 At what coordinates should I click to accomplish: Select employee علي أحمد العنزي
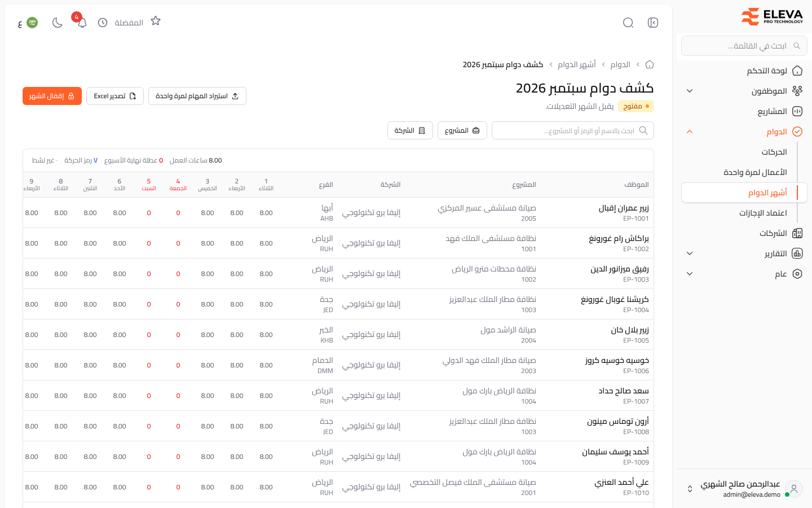pyautogui.click(x=621, y=482)
